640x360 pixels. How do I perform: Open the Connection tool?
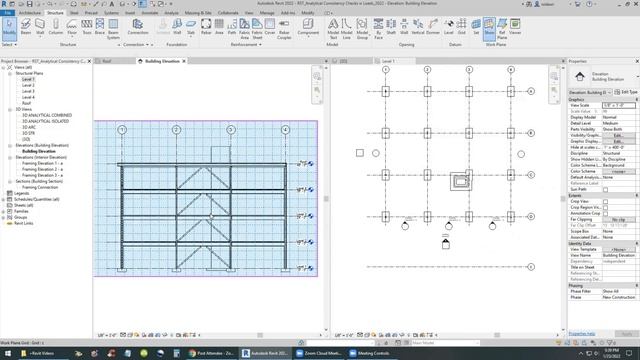(138, 27)
